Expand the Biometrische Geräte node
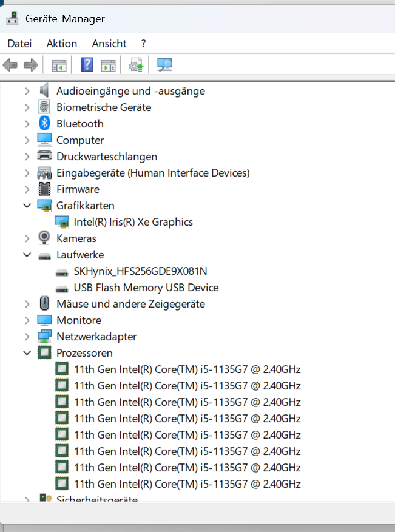This screenshot has width=395, height=532. 27,107
